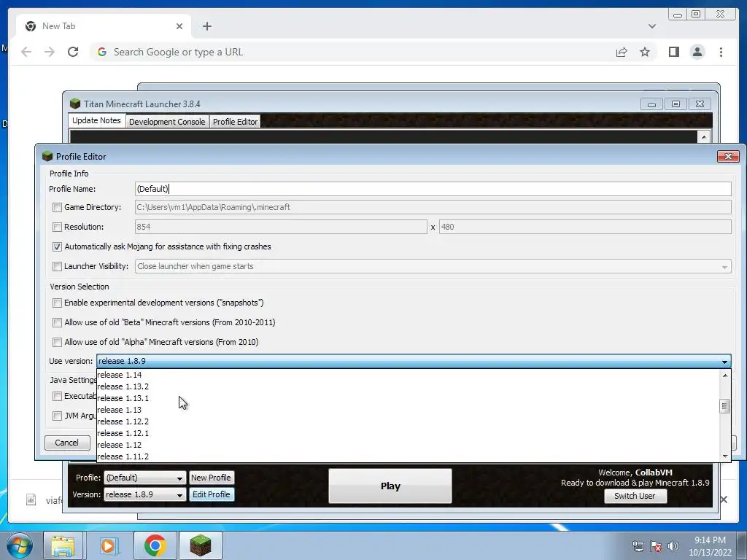Close the Profile Editor dialog
The height and width of the screenshot is (560, 747).
[x=728, y=156]
